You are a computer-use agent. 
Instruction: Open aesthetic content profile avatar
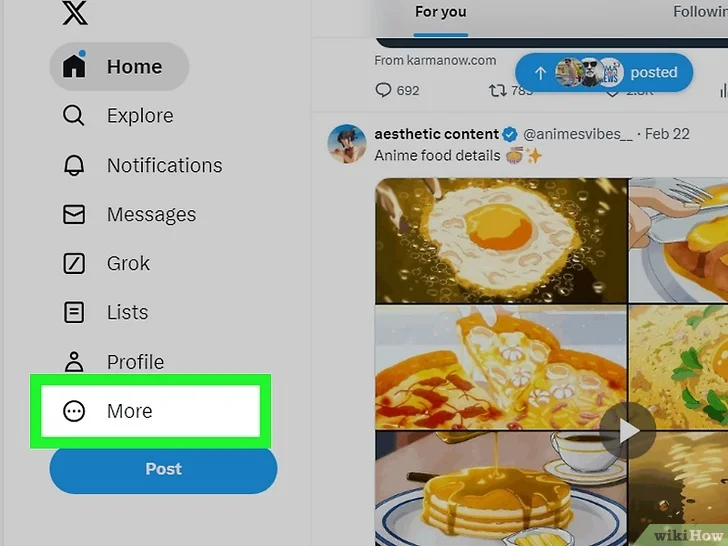coord(346,143)
